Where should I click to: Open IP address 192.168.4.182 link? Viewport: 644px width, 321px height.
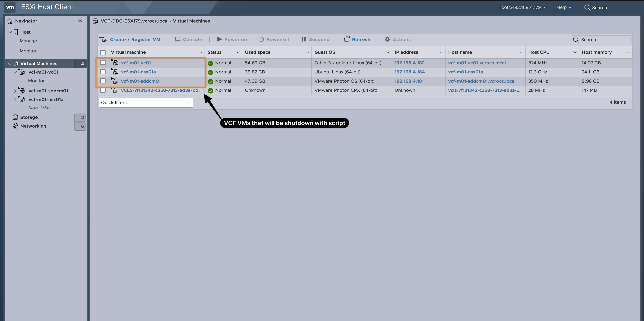tap(409, 63)
